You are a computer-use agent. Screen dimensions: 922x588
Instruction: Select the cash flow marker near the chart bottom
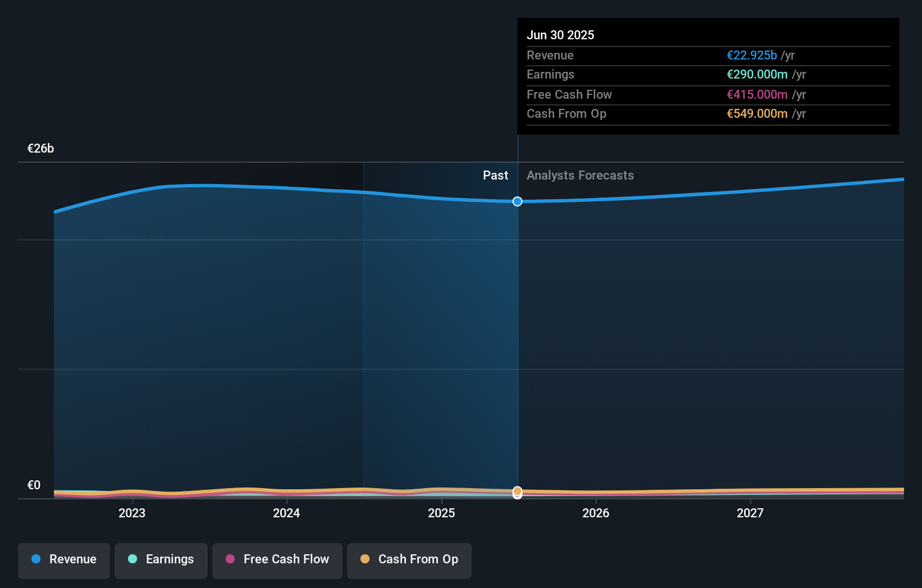[517, 492]
